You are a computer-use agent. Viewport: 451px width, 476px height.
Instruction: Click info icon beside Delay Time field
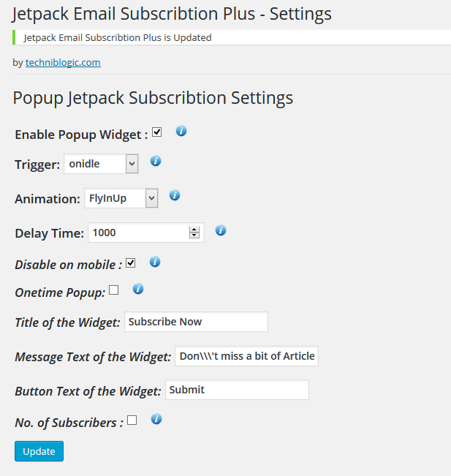click(x=221, y=230)
